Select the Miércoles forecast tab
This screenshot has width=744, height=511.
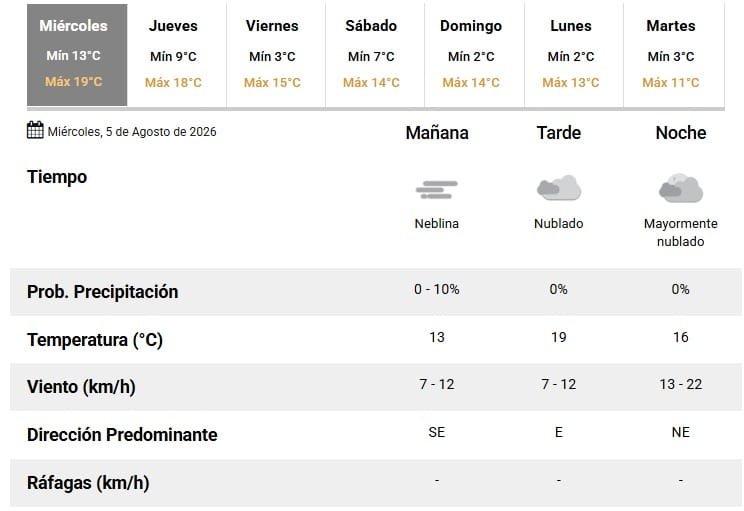(77, 55)
